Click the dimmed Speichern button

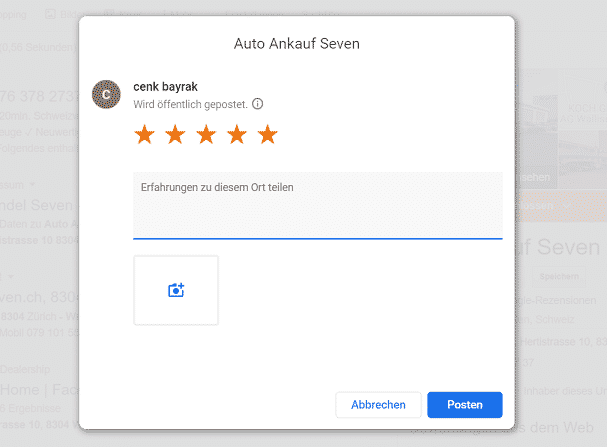point(559,276)
